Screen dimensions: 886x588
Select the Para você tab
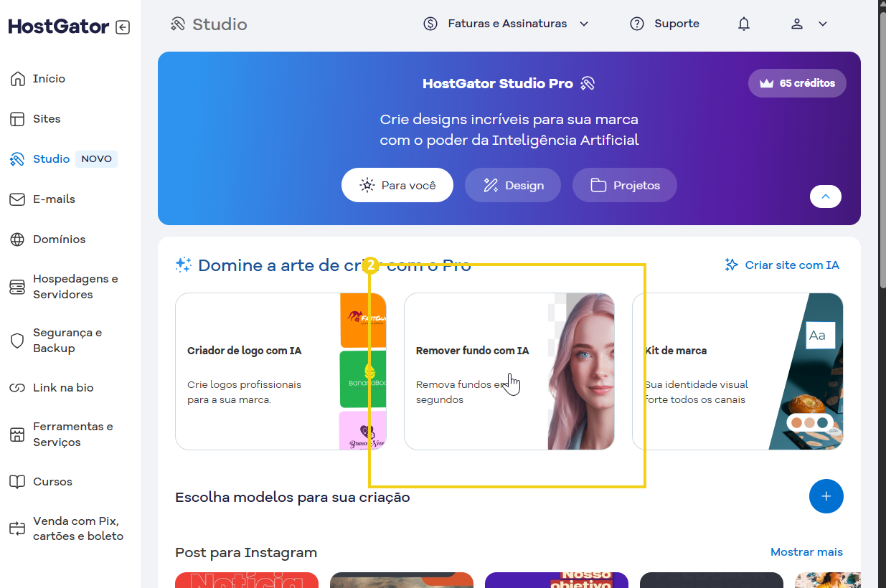397,185
